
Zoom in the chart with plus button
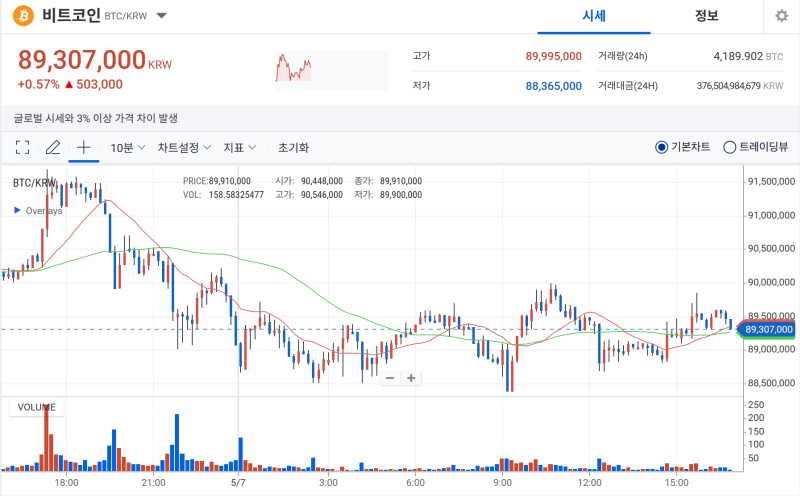click(x=411, y=378)
